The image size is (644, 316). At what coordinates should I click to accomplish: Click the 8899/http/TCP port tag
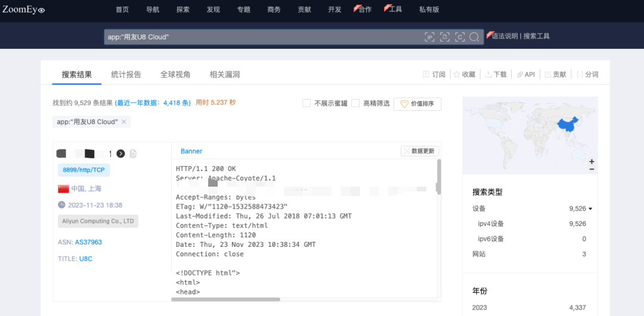[x=84, y=170]
